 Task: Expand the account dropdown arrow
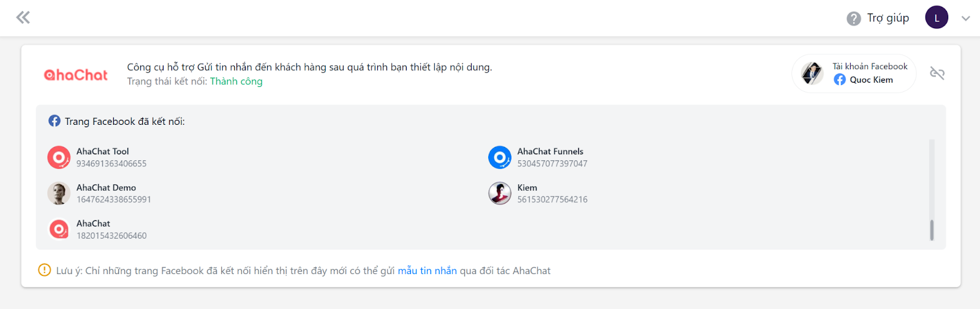tap(966, 18)
